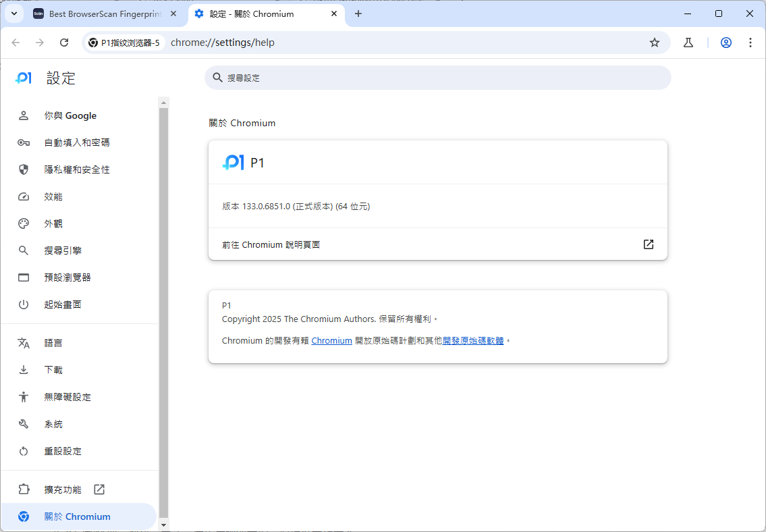This screenshot has height=532, width=766.
Task: Open 外觀 appearance settings
Action: point(53,223)
